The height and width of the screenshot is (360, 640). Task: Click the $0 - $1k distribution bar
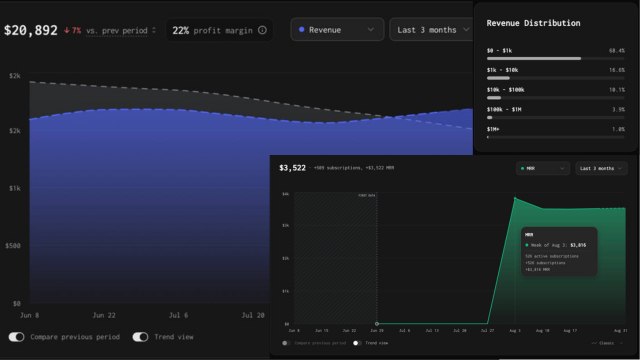coord(556,58)
